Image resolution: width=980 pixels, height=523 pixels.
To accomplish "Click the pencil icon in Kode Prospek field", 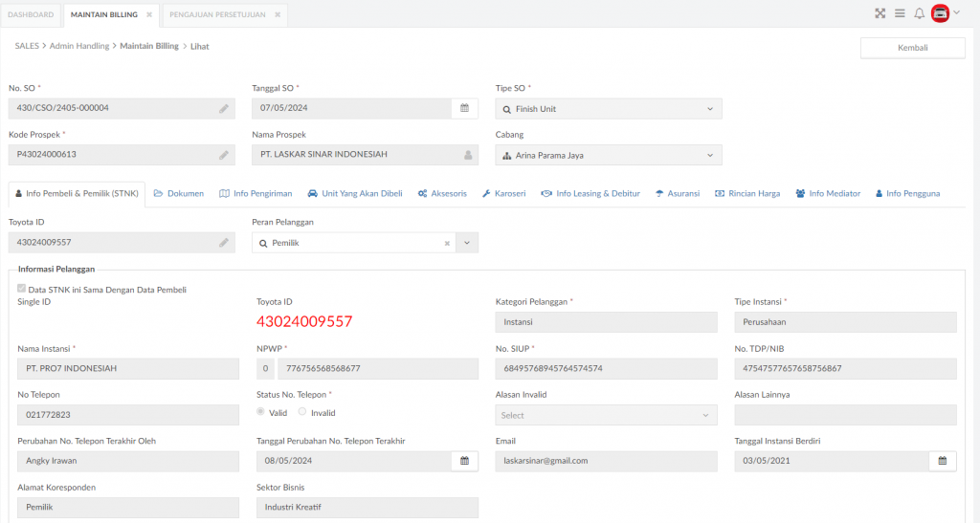I will [224, 155].
